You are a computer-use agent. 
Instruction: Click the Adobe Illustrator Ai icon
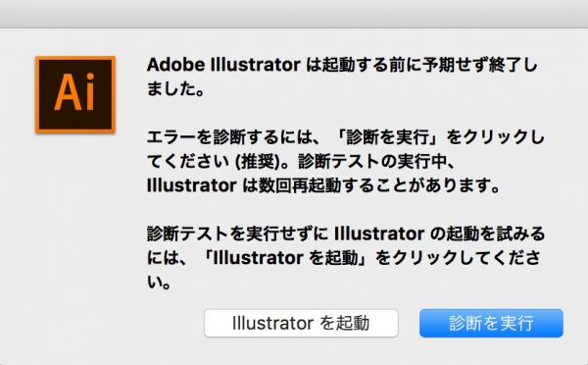(75, 94)
